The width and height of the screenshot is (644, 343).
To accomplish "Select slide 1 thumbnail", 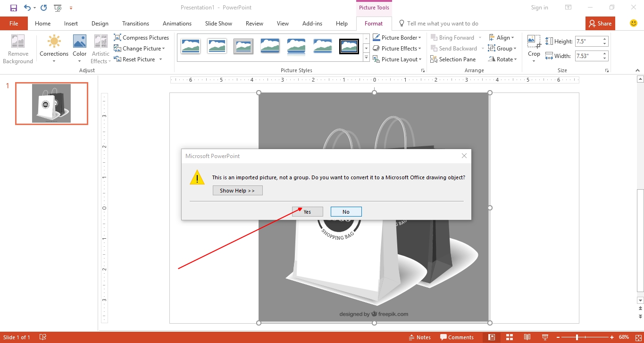I will pos(51,103).
